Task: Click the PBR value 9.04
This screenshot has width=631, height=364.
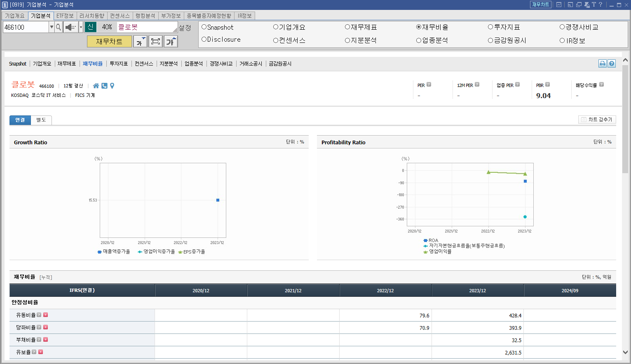Action: click(x=543, y=96)
